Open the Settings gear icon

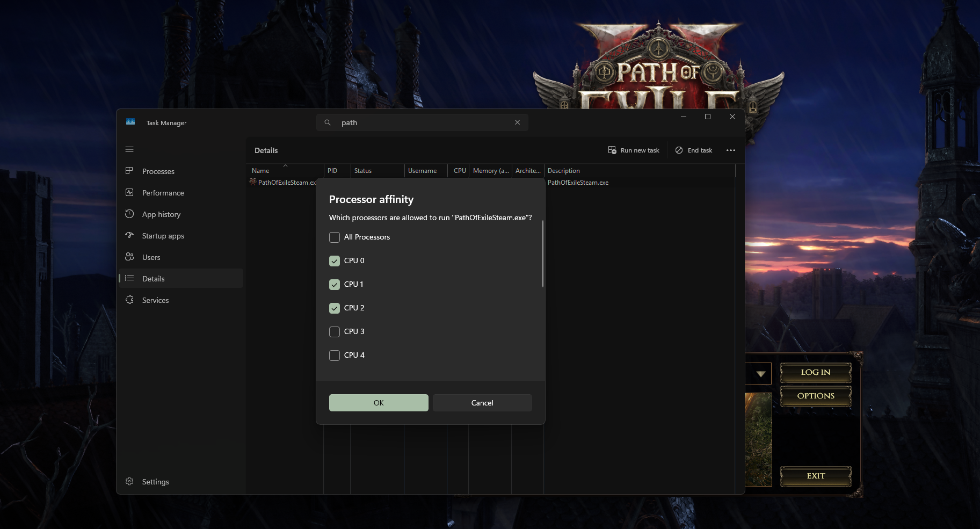click(129, 481)
